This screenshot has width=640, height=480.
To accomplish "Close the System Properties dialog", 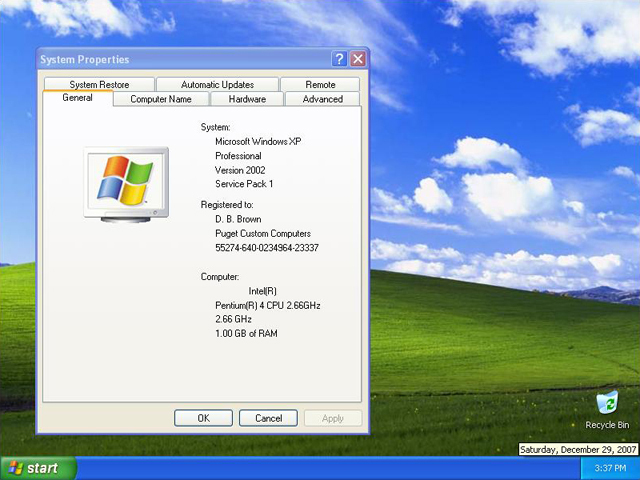I will coord(357,60).
